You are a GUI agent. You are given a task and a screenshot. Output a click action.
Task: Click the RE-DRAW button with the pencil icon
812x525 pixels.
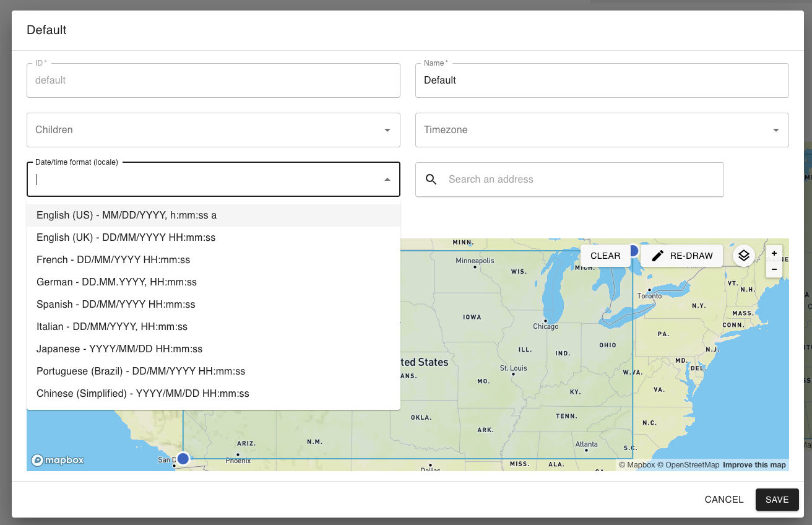click(x=682, y=256)
